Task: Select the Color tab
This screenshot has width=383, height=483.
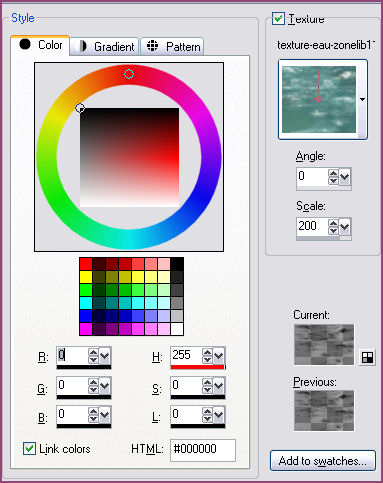Action: (x=40, y=45)
